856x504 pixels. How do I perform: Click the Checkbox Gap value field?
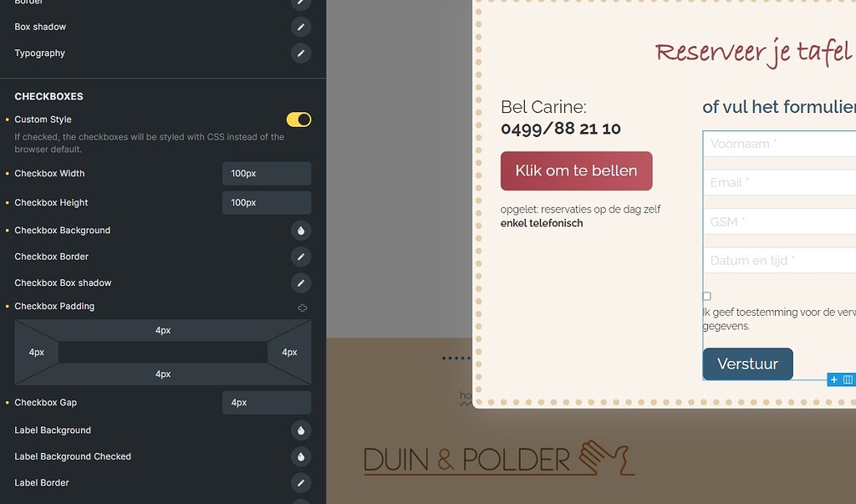click(x=266, y=403)
